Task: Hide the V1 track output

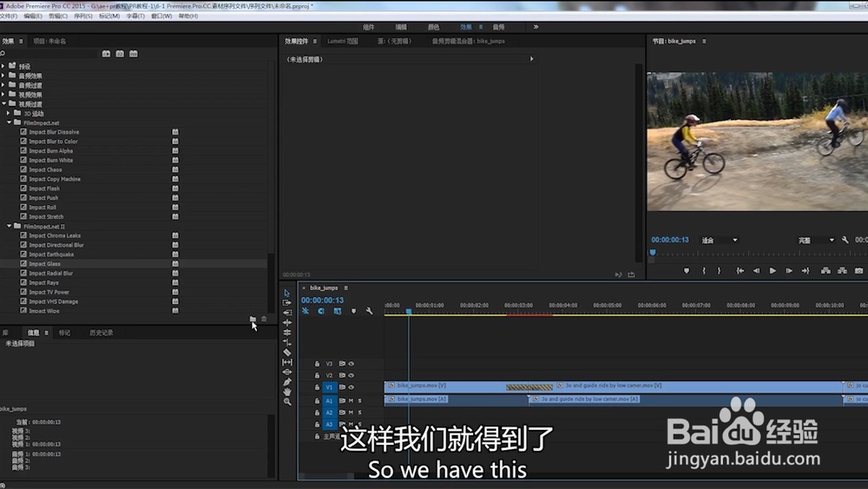Action: (351, 387)
